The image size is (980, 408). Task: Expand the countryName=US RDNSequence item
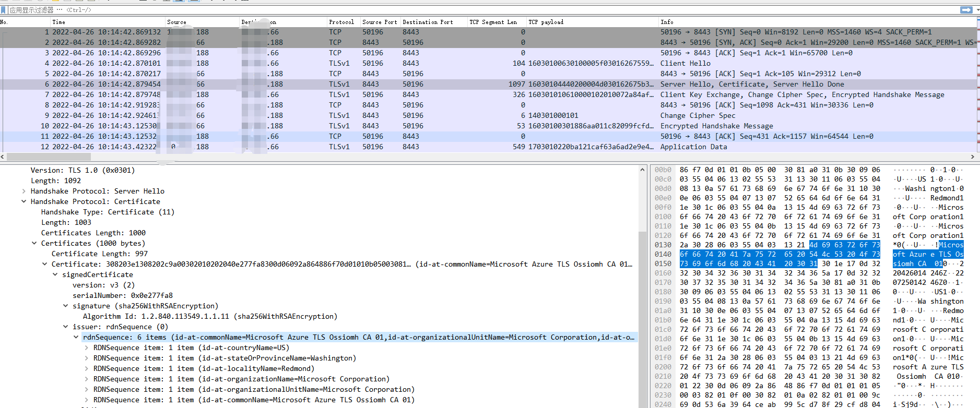pyautogui.click(x=87, y=348)
